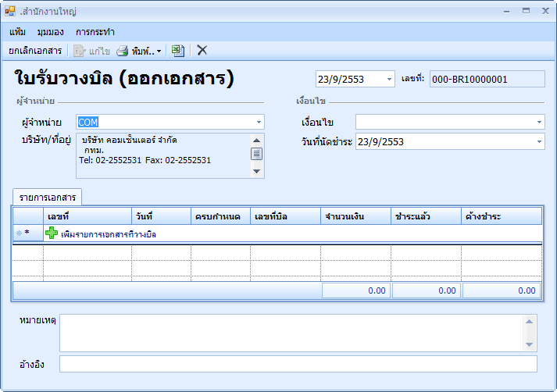This screenshot has width=557, height=392.
Task: Expand the วันที่นัดชำระ due date dropdown
Action: pyautogui.click(x=539, y=142)
